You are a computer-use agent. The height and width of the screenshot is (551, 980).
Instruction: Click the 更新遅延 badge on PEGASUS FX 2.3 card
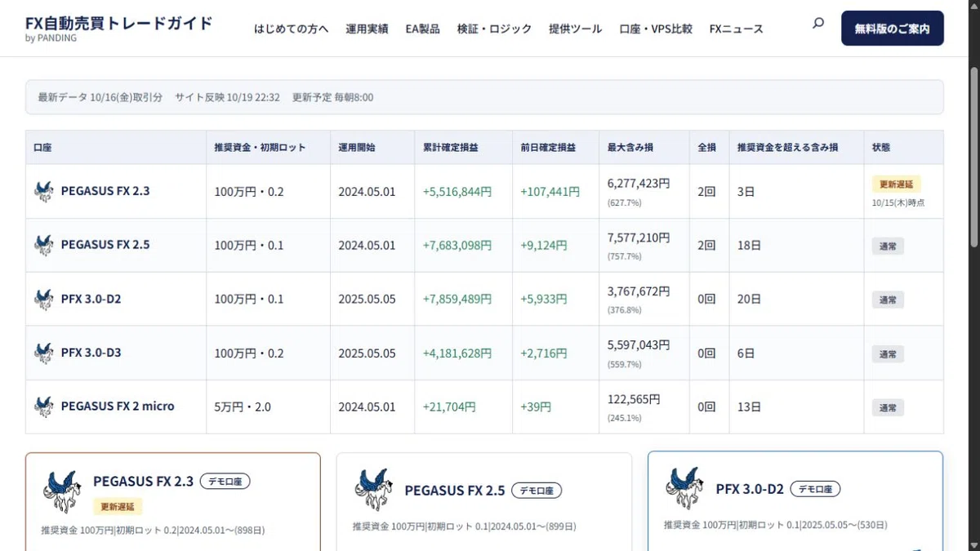click(118, 507)
